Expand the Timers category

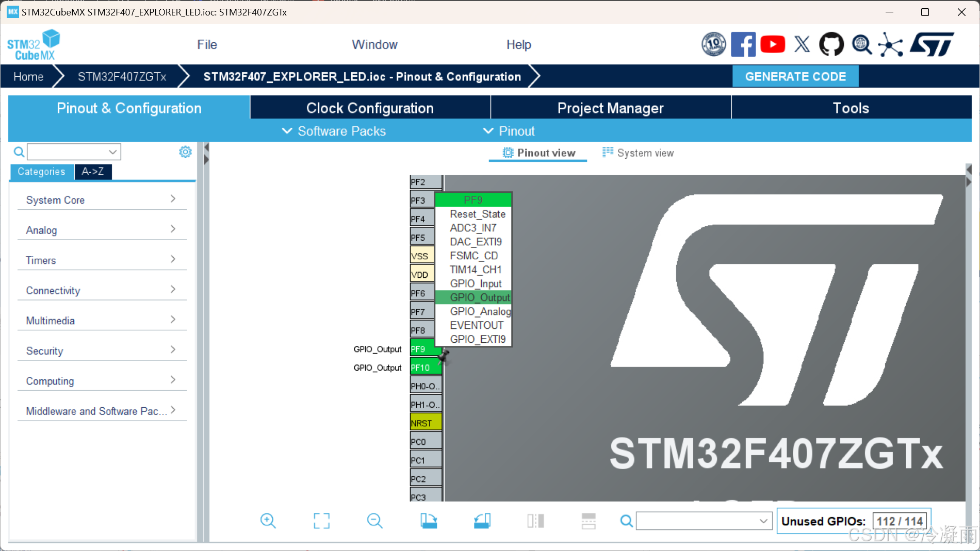pyautogui.click(x=102, y=260)
